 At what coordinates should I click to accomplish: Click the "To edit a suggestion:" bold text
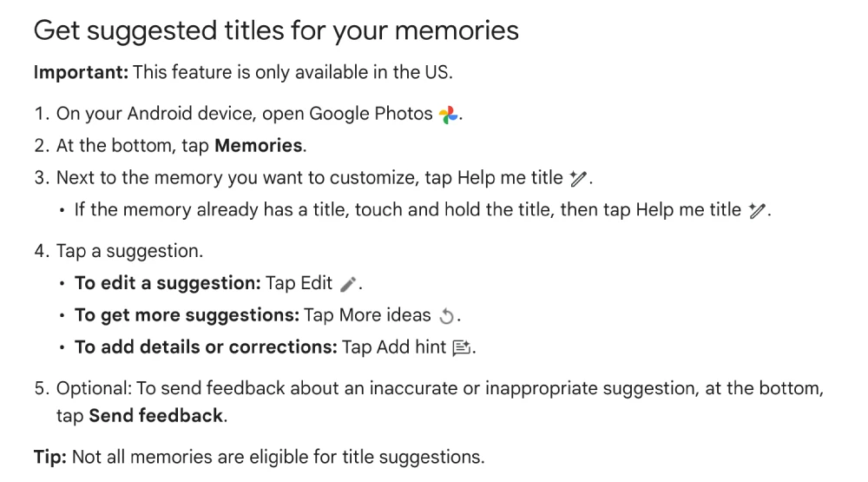click(x=168, y=283)
